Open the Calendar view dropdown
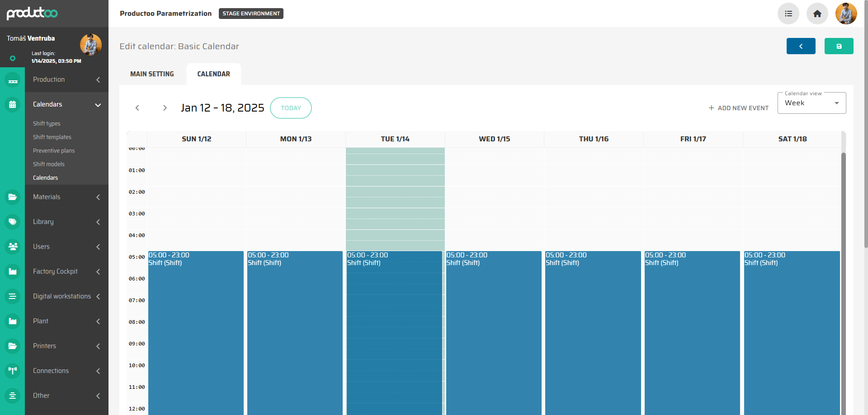 coord(811,103)
